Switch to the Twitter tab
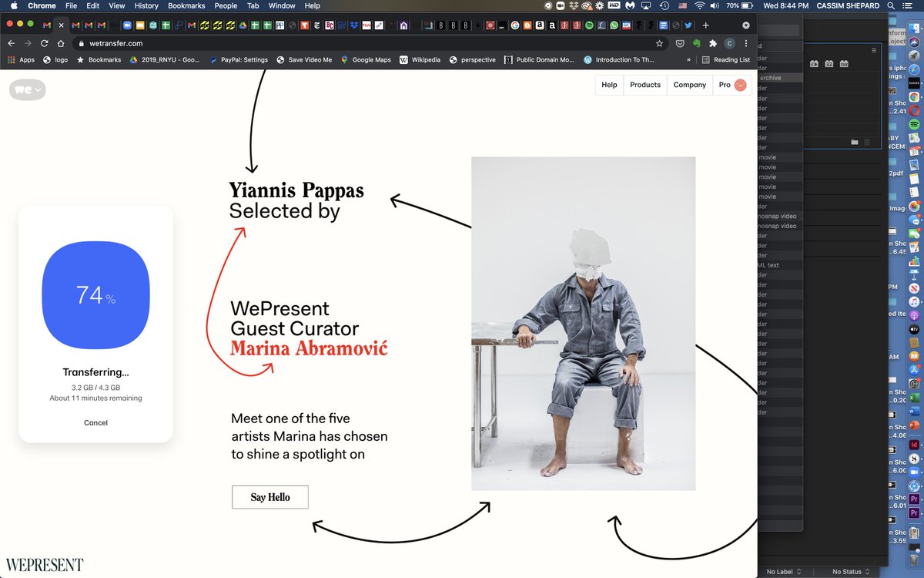This screenshot has width=924, height=578. pos(688,25)
